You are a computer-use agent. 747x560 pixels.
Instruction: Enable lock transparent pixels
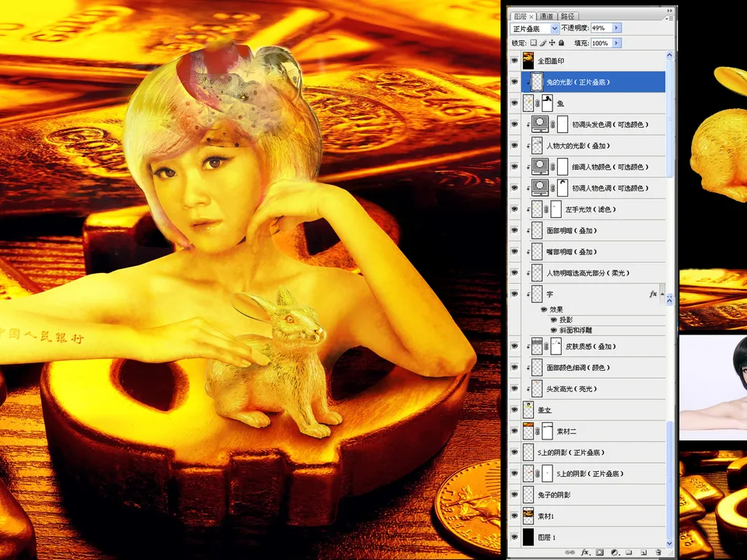(x=535, y=43)
